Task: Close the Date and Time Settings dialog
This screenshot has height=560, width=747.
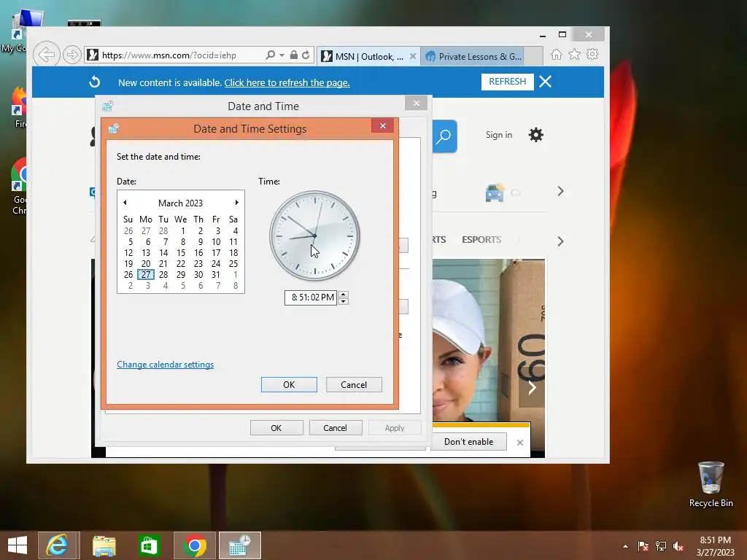Action: coord(382,125)
